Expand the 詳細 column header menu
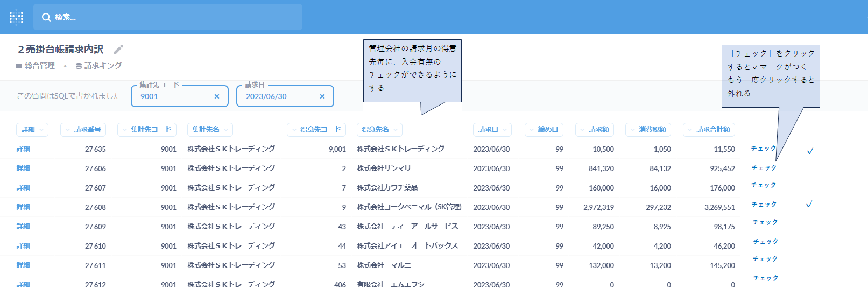This screenshot has height=295, width=868. pos(32,130)
